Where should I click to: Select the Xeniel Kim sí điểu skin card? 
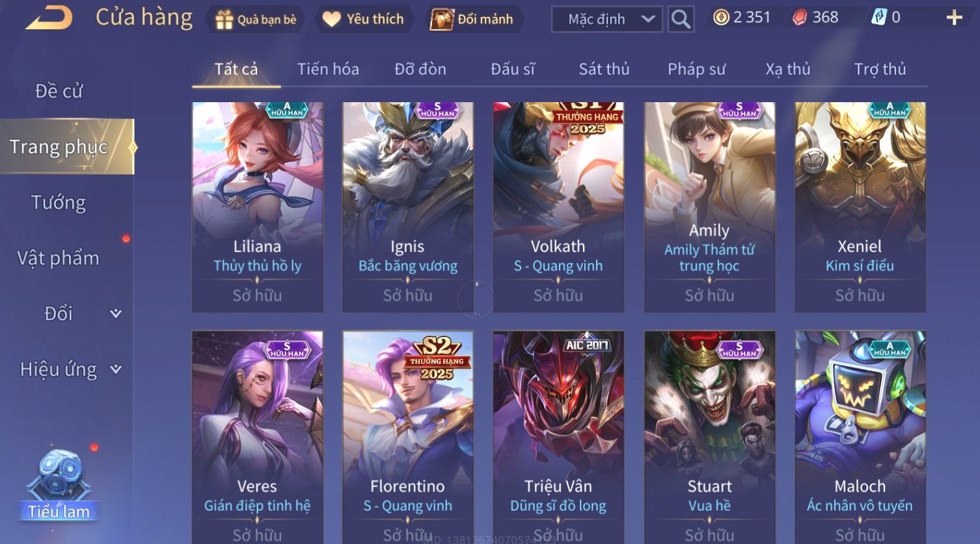860,207
